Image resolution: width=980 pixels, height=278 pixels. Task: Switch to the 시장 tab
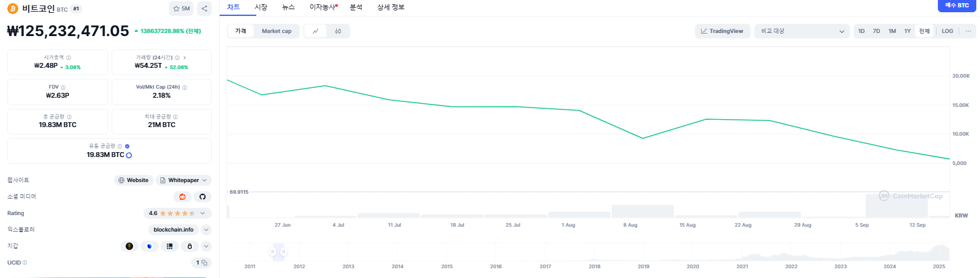point(261,7)
